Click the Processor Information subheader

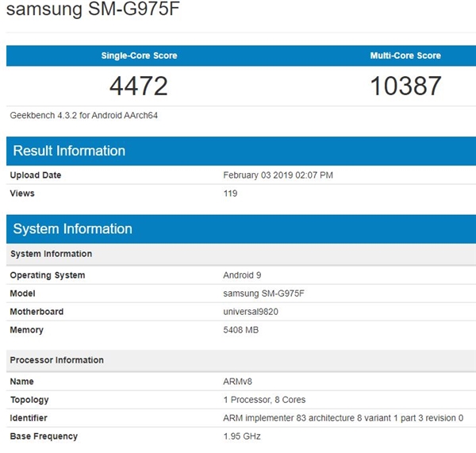coord(56,360)
